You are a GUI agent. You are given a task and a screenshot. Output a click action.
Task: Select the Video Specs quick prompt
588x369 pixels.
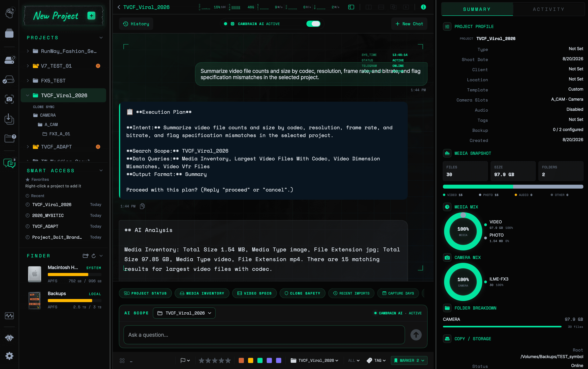pos(254,293)
